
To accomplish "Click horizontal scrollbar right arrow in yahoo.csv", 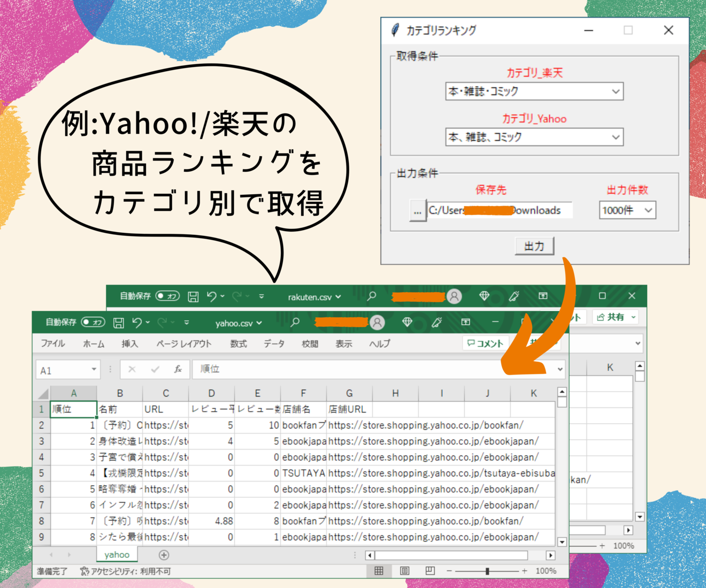I will [x=550, y=555].
